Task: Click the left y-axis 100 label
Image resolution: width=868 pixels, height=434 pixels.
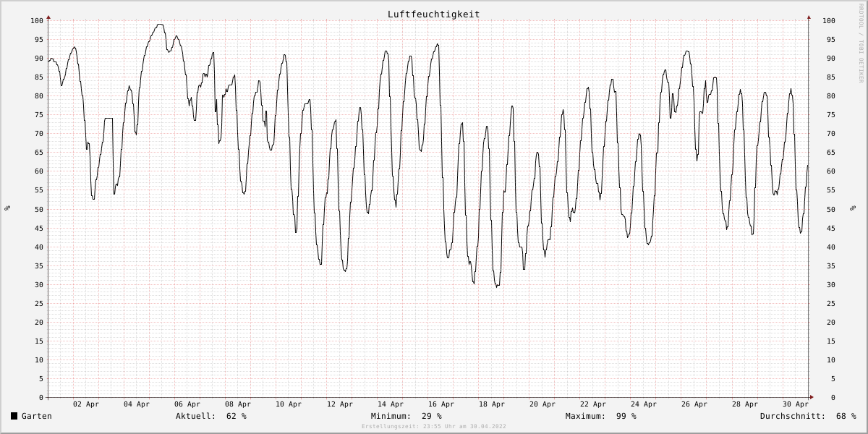Action: pyautogui.click(x=37, y=21)
